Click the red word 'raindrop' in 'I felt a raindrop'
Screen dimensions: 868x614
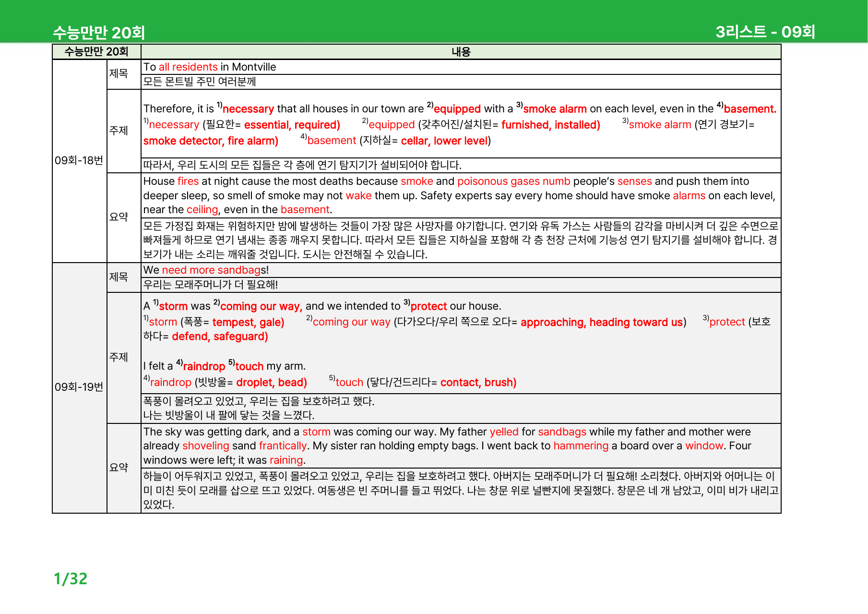tap(204, 366)
